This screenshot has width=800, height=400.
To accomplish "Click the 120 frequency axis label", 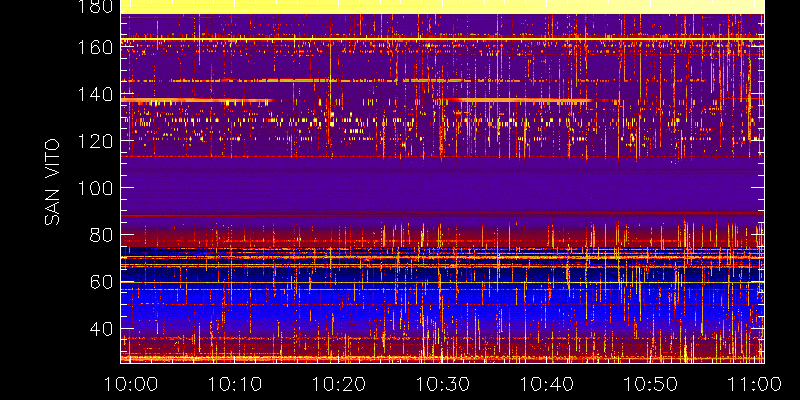I will click(x=95, y=141).
